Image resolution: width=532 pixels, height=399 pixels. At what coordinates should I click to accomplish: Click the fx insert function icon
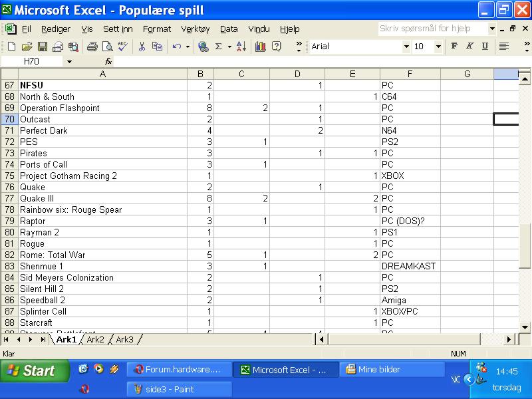click(x=108, y=61)
